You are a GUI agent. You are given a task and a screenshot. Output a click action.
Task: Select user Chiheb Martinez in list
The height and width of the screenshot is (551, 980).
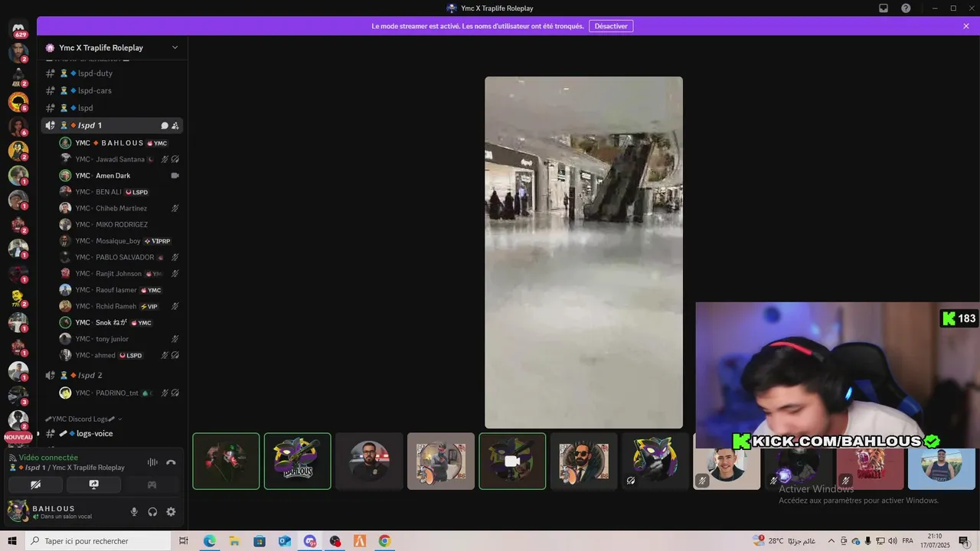[x=119, y=208]
